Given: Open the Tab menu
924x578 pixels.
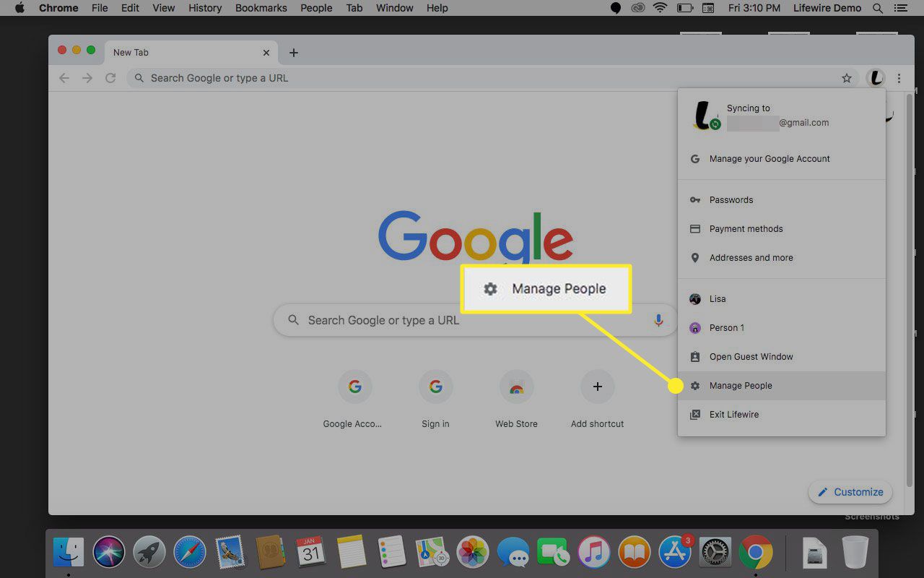Looking at the screenshot, I should pos(354,8).
